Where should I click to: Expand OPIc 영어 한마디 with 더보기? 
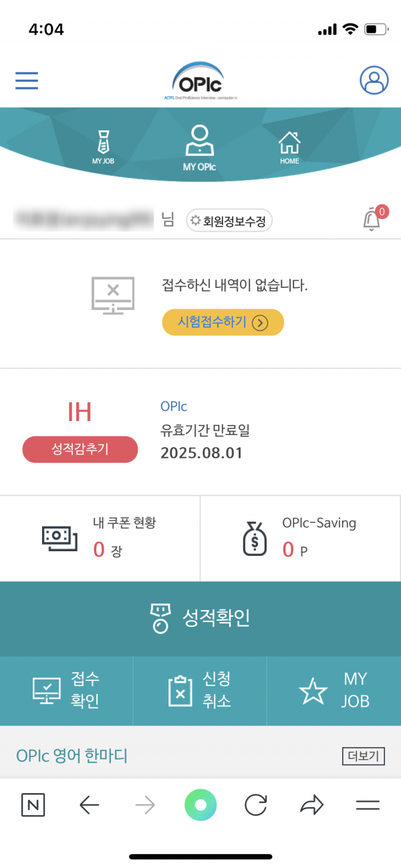(x=363, y=756)
